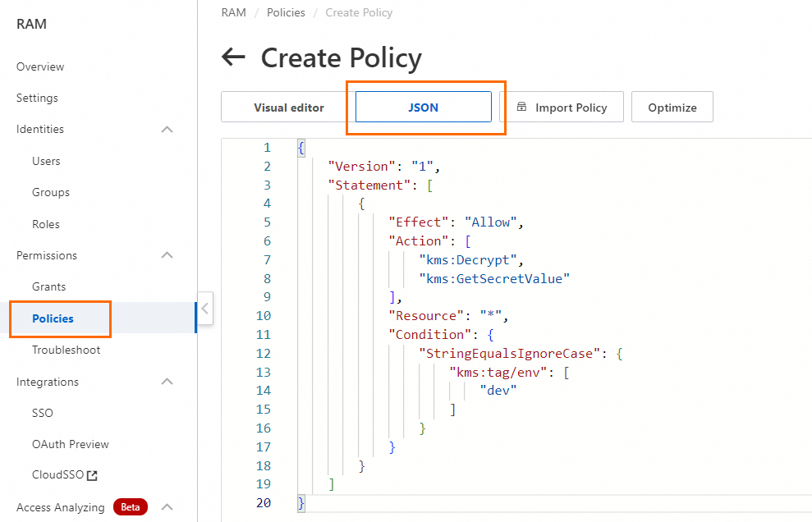Open Users in the sidebar
Screen dimensions: 812x522
point(46,161)
